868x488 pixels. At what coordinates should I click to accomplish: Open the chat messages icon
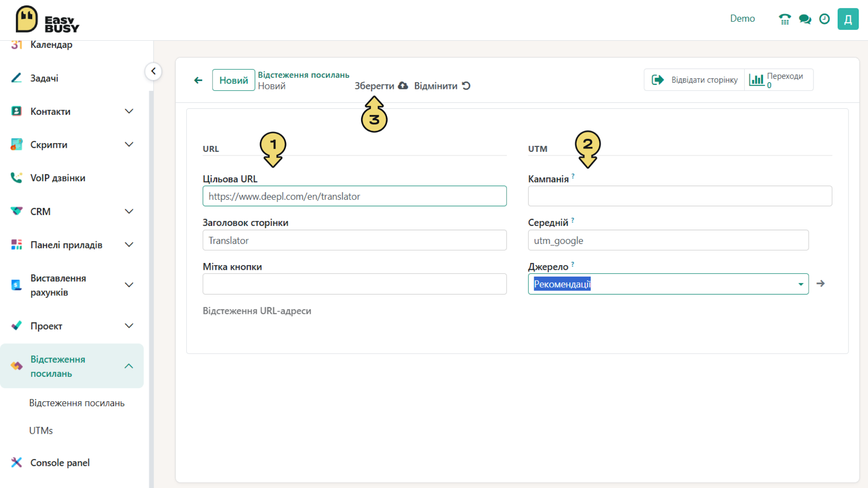(805, 19)
